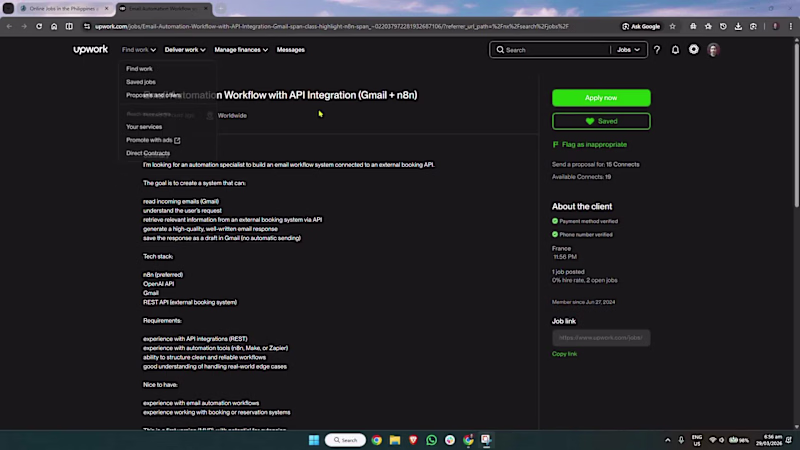Open WhatsApp from the taskbar
This screenshot has width=800, height=450.
[432, 440]
